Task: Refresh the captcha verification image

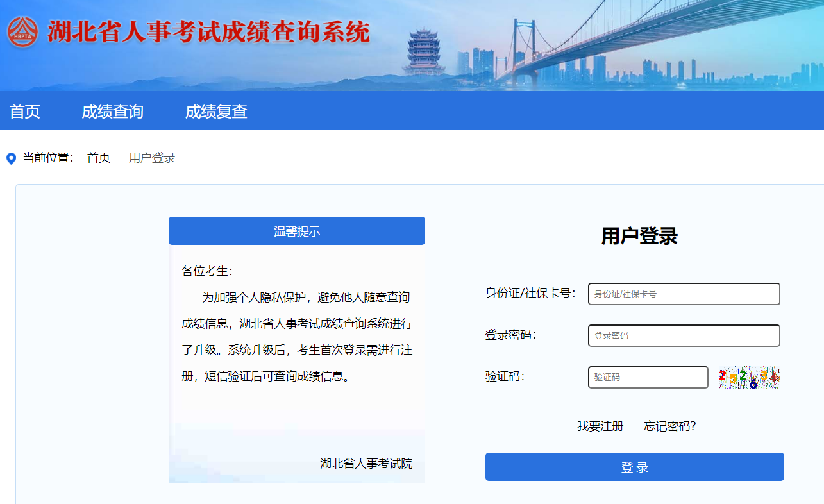Action: 748,378
